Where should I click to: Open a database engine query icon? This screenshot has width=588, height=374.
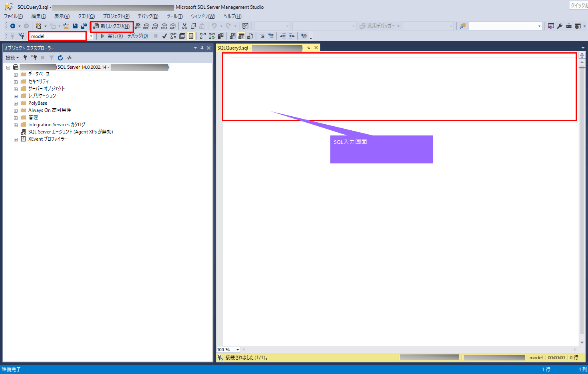138,26
